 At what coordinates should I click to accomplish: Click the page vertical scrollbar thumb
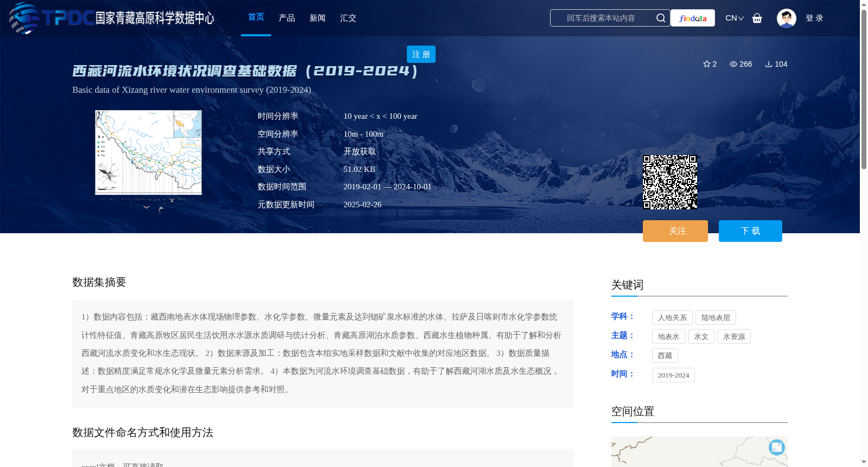pos(864,89)
